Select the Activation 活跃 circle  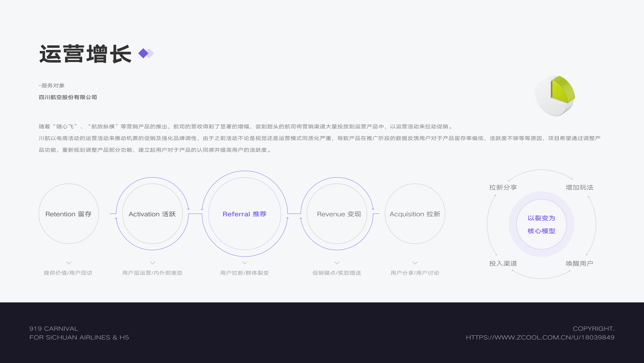click(152, 214)
